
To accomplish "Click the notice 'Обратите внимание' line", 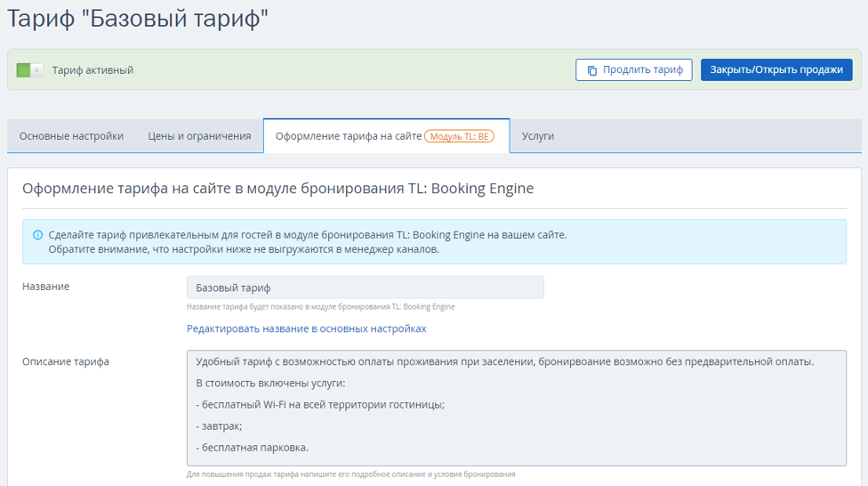I will pyautogui.click(x=244, y=249).
